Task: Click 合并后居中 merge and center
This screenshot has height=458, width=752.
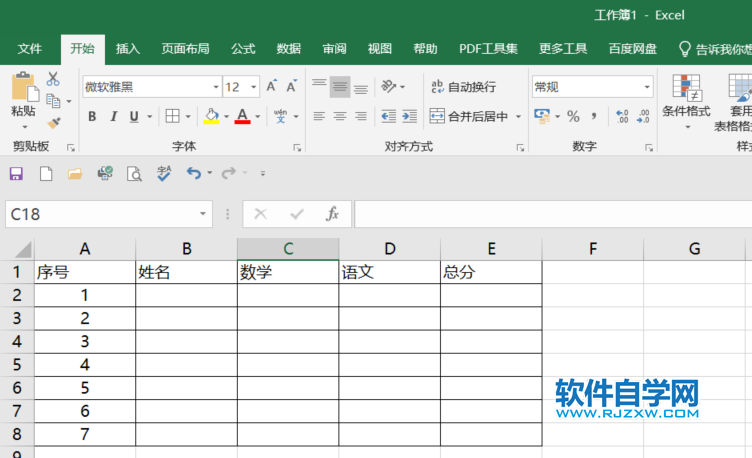Action: [469, 116]
